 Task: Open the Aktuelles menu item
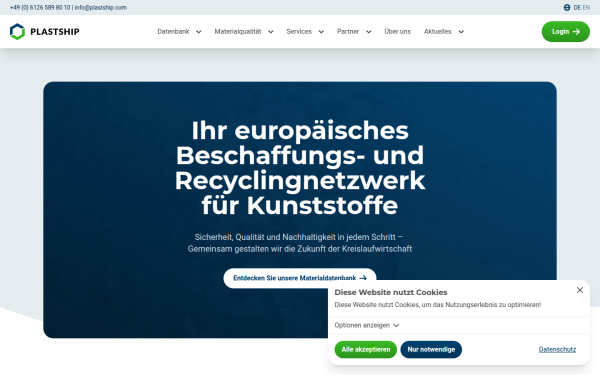tap(437, 31)
